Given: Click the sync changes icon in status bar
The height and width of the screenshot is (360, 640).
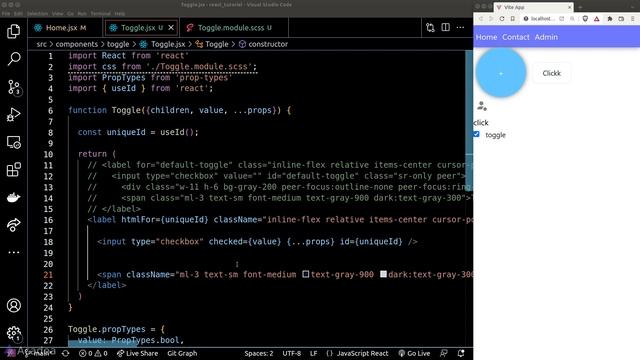Looking at the screenshot, I should point(65,353).
